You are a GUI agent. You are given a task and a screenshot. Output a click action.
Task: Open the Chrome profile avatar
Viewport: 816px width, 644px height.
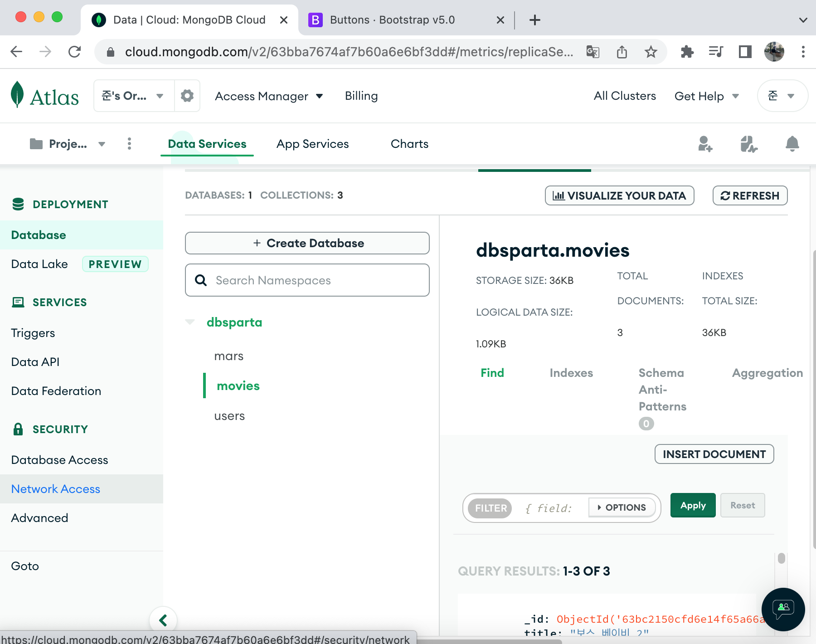(x=774, y=52)
